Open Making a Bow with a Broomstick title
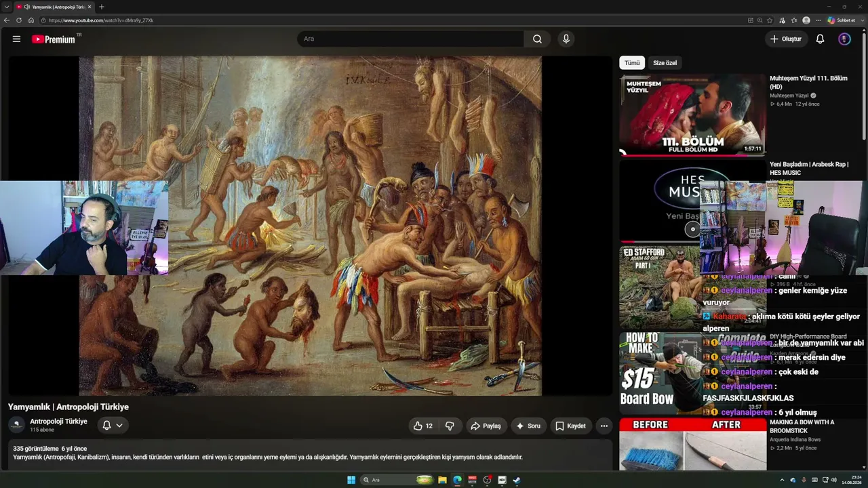868x488 pixels. coord(802,426)
